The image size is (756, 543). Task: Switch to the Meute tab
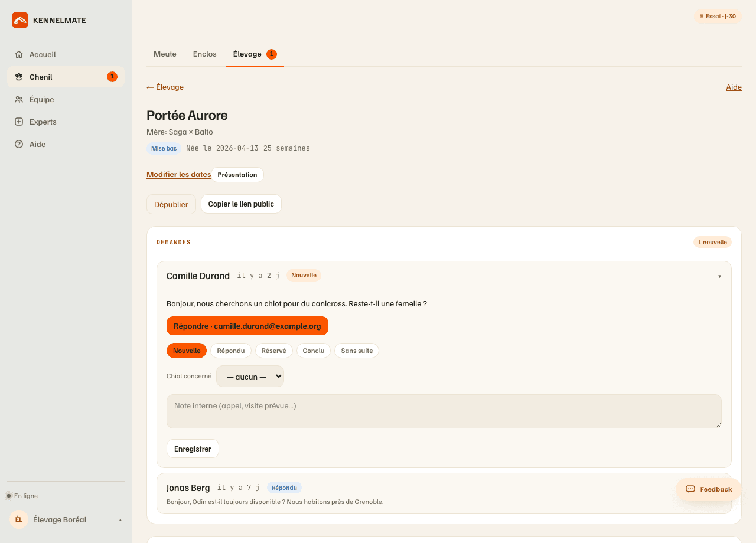click(x=165, y=54)
